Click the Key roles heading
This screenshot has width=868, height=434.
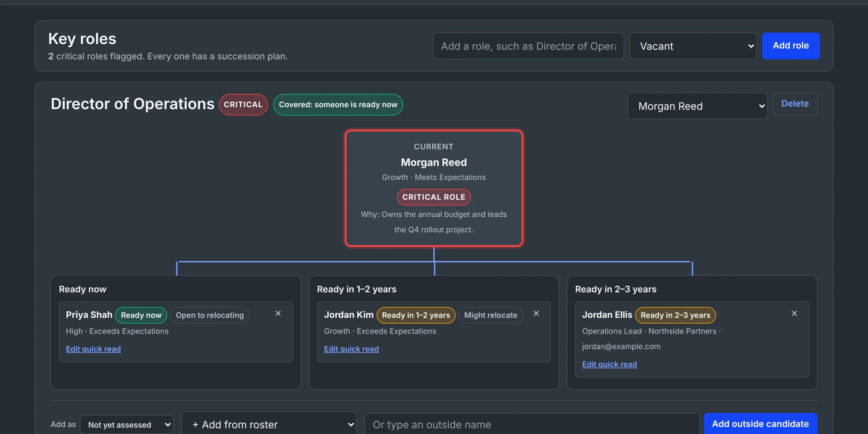point(82,39)
